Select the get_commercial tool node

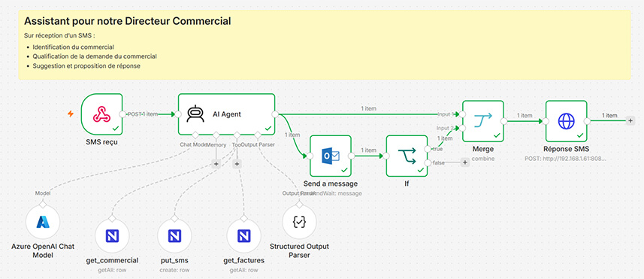coord(112,235)
